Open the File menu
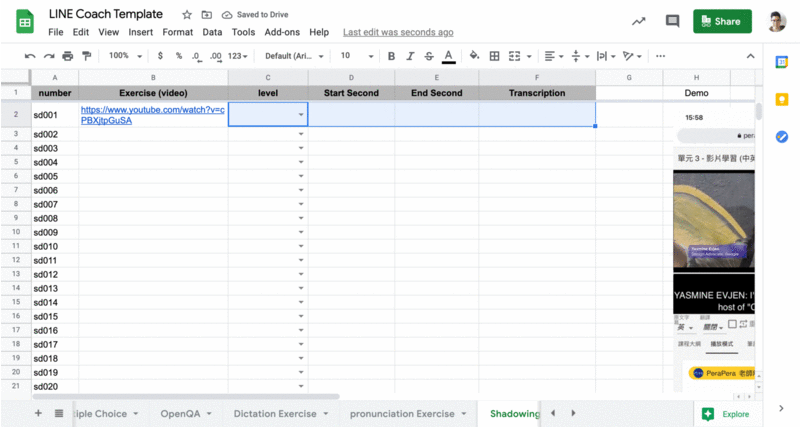Viewport: 800px width, 427px height. pos(56,32)
